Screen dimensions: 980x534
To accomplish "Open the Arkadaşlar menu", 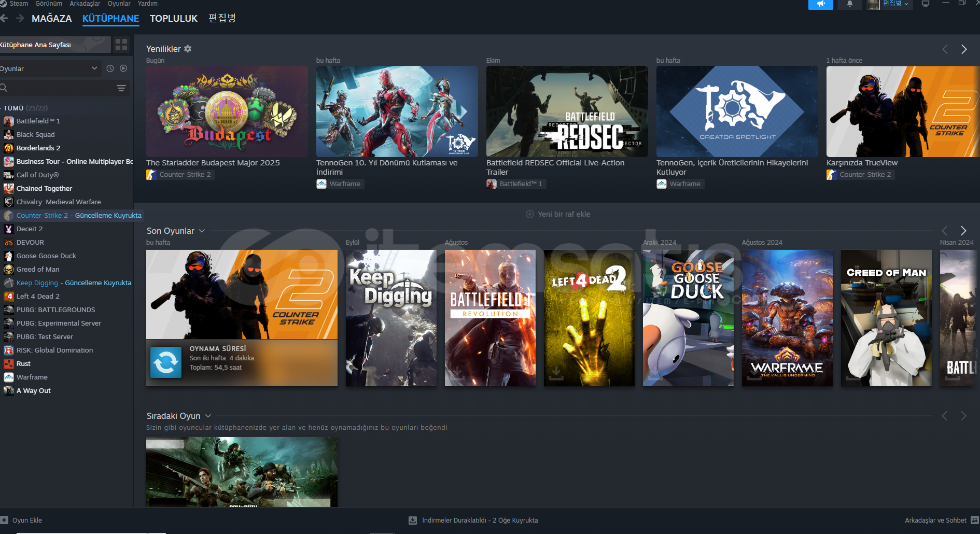I will point(85,4).
